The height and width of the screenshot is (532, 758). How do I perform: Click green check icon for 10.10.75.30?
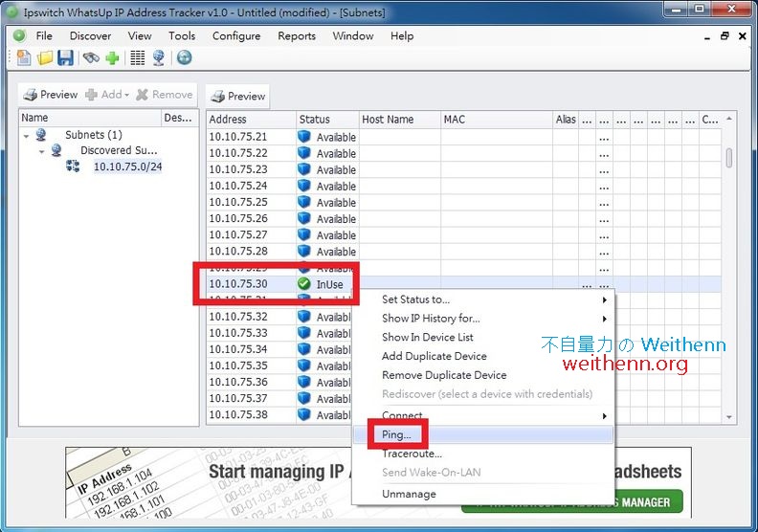pyautogui.click(x=303, y=283)
